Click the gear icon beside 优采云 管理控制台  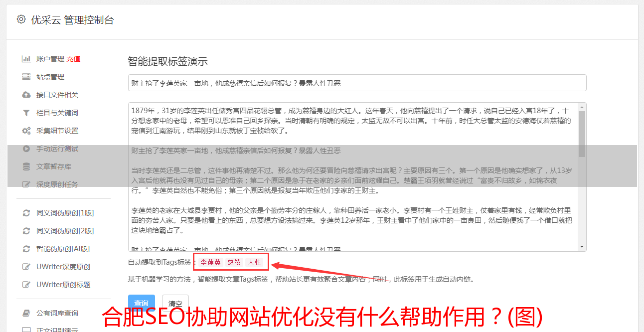point(21,19)
